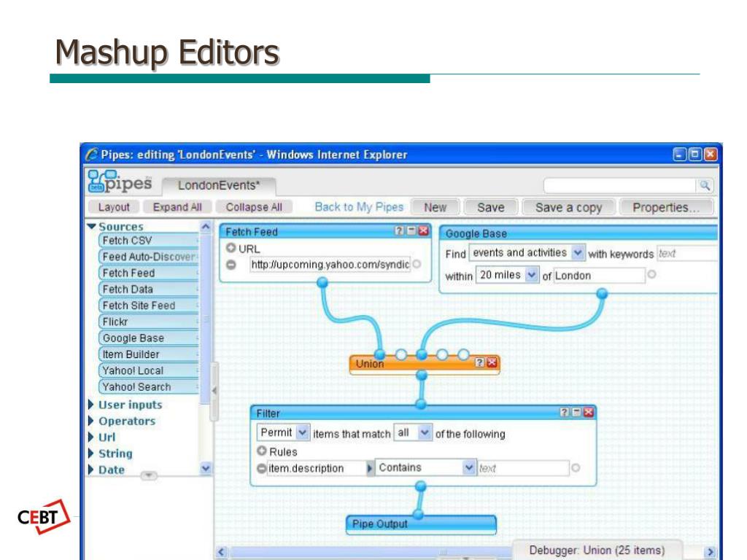Expand the String category
The width and height of the screenshot is (747, 560).
point(91,454)
